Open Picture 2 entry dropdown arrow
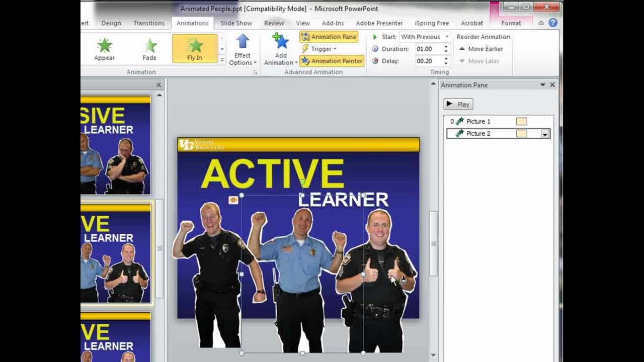Viewport: 644px width, 362px height. 545,134
